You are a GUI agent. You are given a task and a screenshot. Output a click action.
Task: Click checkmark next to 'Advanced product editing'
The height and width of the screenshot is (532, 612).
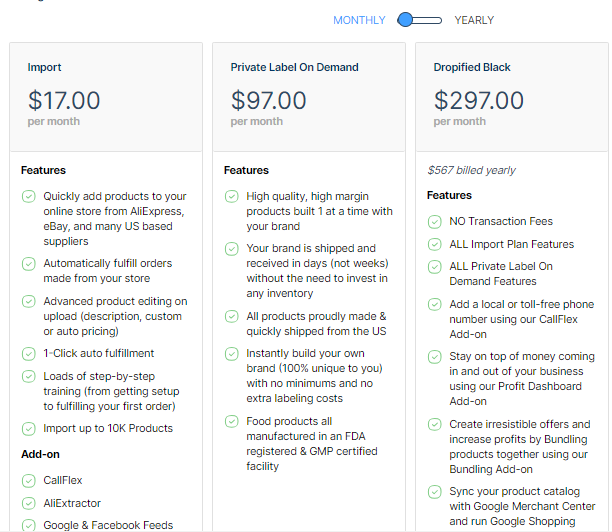coord(29,301)
